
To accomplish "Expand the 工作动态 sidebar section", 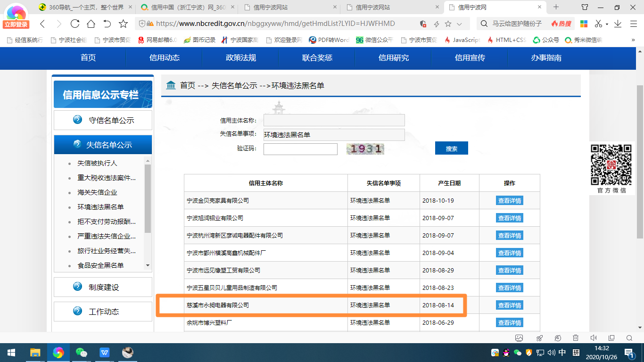I will (x=103, y=312).
